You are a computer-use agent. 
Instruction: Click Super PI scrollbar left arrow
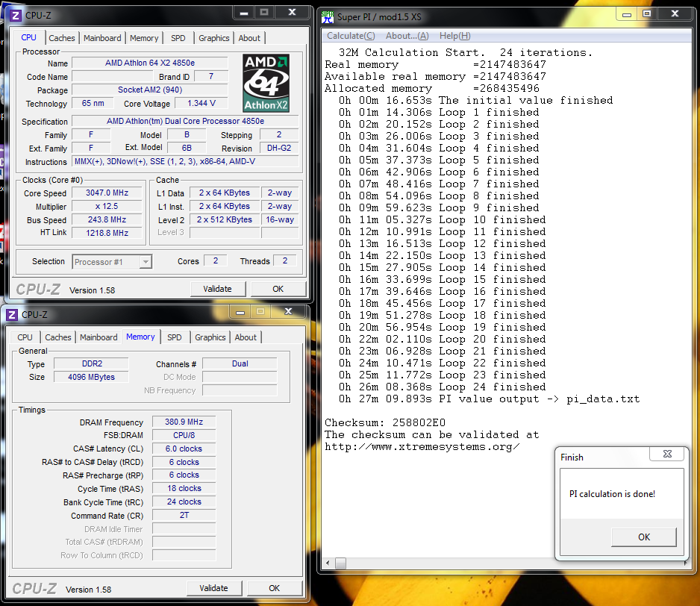pos(328,563)
